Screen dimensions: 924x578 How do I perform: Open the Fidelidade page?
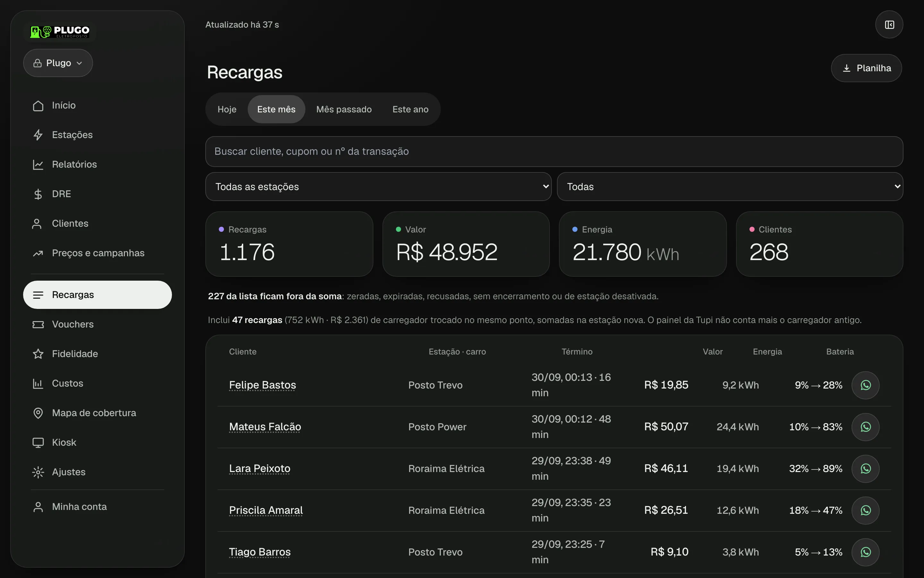point(97,354)
